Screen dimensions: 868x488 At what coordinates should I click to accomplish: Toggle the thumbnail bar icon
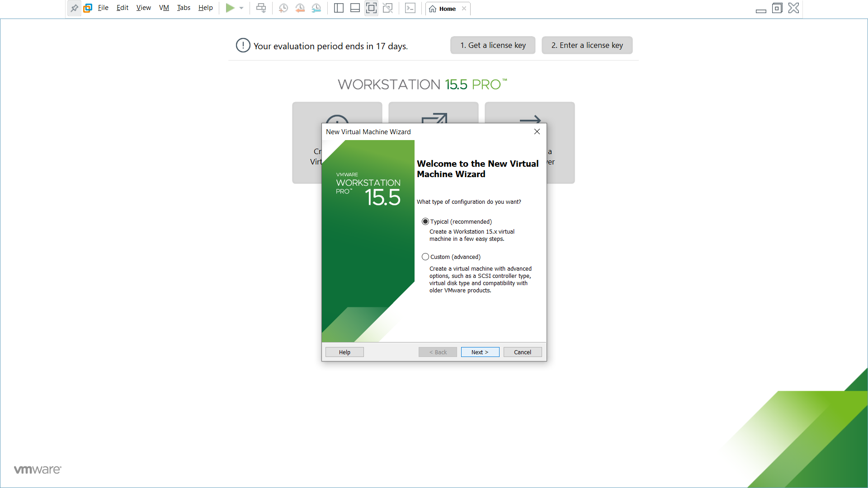[x=355, y=8]
